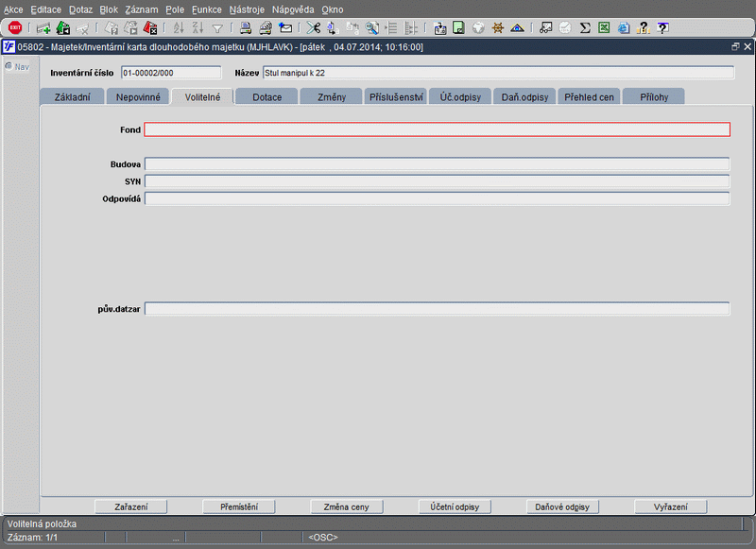This screenshot has width=756, height=549.
Task: Switch to the Základní tab
Action: tap(72, 97)
